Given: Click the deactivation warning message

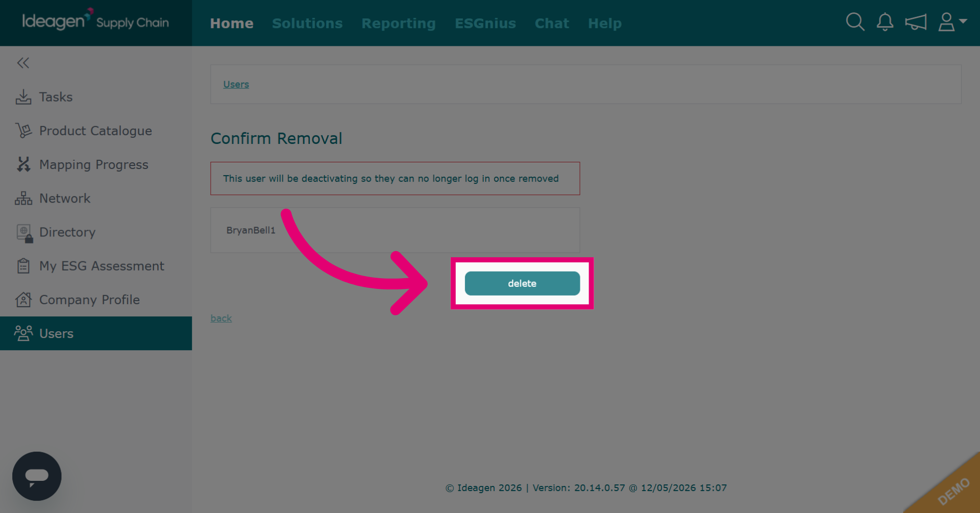Looking at the screenshot, I should (395, 178).
